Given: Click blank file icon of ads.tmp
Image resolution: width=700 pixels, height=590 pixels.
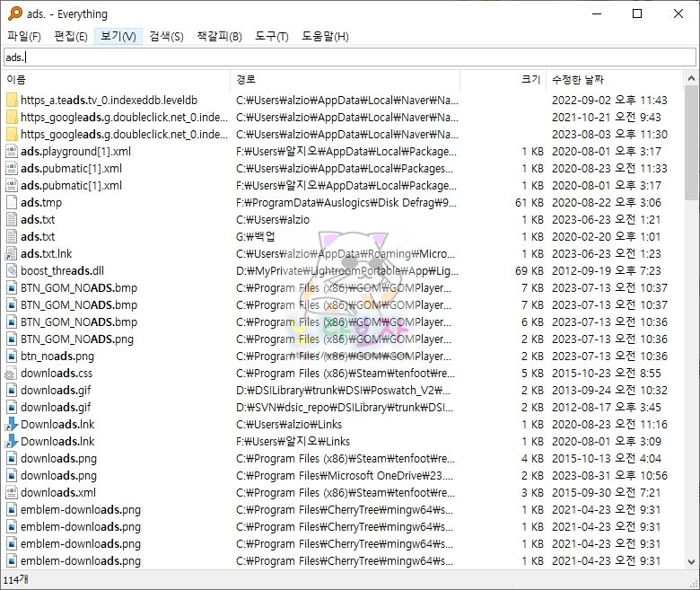Looking at the screenshot, I should point(12,202).
